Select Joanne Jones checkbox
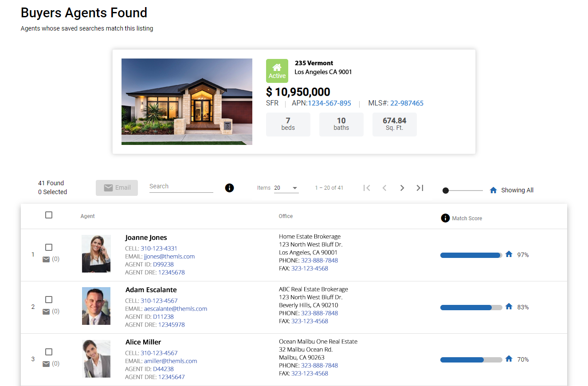Viewport: 588px width, 386px height. tap(49, 247)
